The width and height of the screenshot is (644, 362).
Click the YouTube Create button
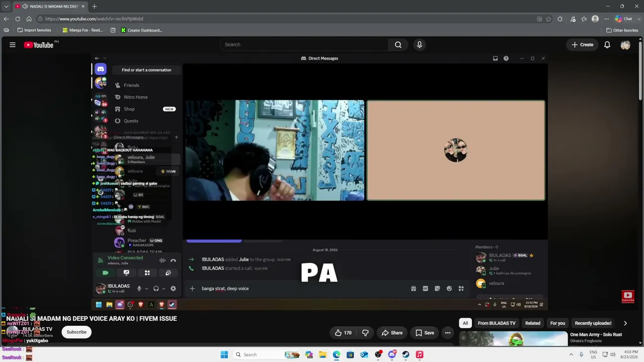click(x=583, y=45)
